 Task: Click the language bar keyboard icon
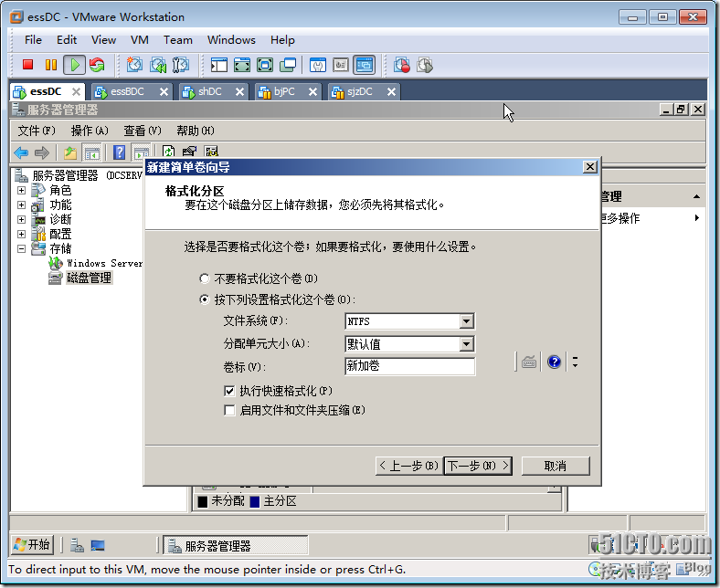point(529,362)
